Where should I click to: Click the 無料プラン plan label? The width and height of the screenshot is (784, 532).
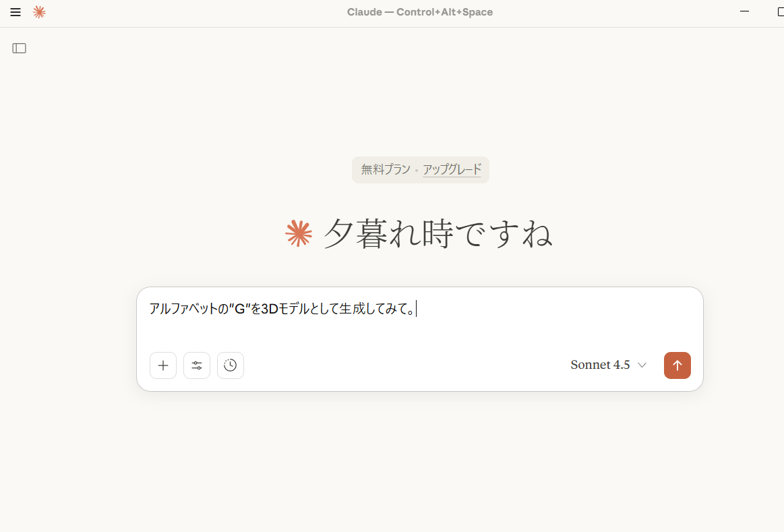(x=386, y=169)
